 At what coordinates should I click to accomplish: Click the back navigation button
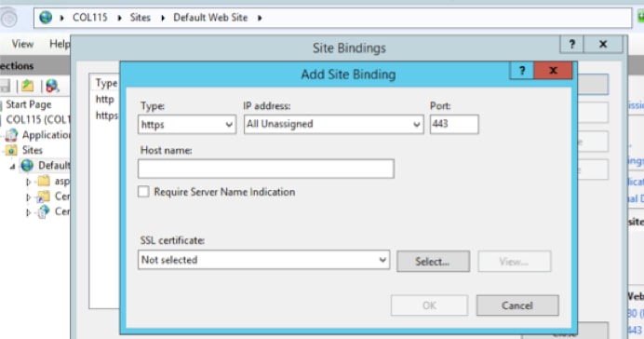point(8,18)
